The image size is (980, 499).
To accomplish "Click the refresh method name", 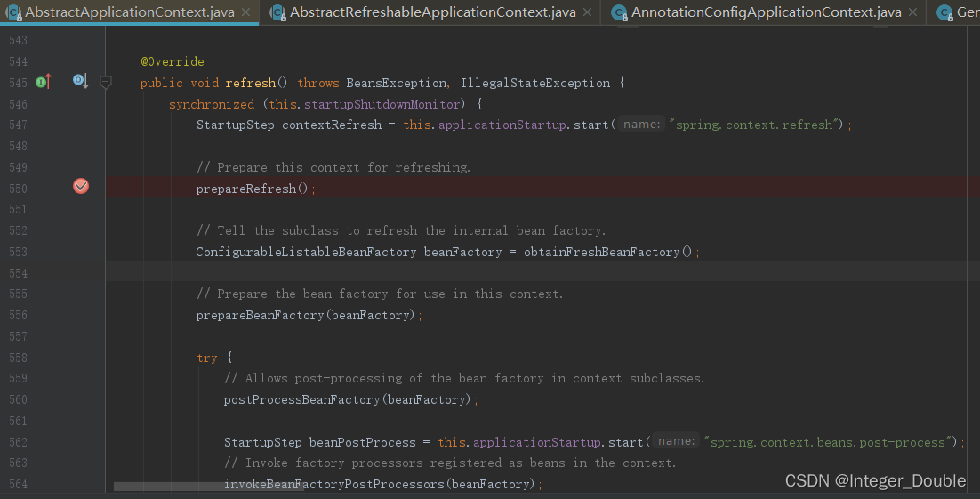I will point(251,83).
